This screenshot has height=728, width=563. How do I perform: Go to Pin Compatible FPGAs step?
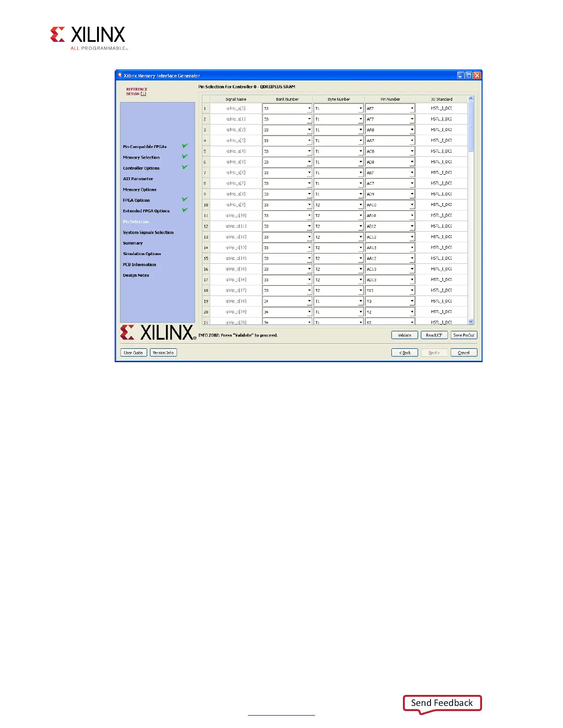[144, 147]
